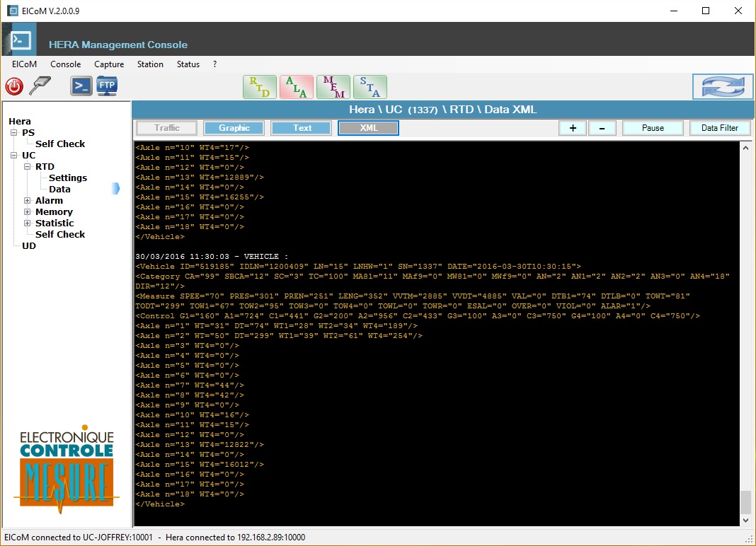Open the Station menu

pyautogui.click(x=150, y=64)
